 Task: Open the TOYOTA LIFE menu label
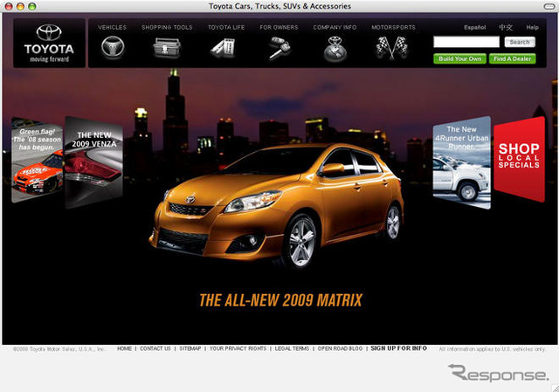pyautogui.click(x=226, y=27)
